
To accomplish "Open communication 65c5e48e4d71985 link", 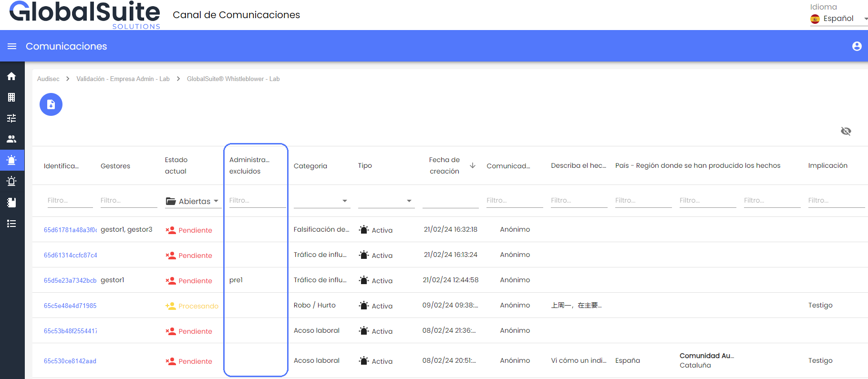I will [70, 306].
